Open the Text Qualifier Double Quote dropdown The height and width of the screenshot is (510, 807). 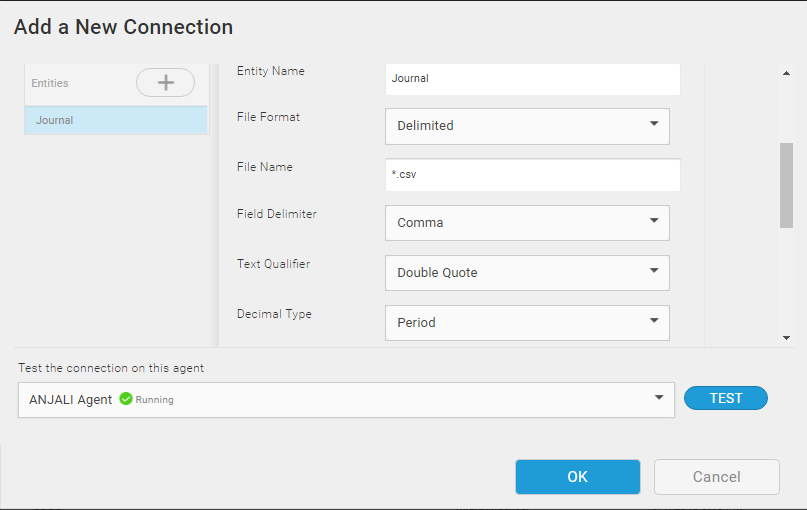point(527,272)
